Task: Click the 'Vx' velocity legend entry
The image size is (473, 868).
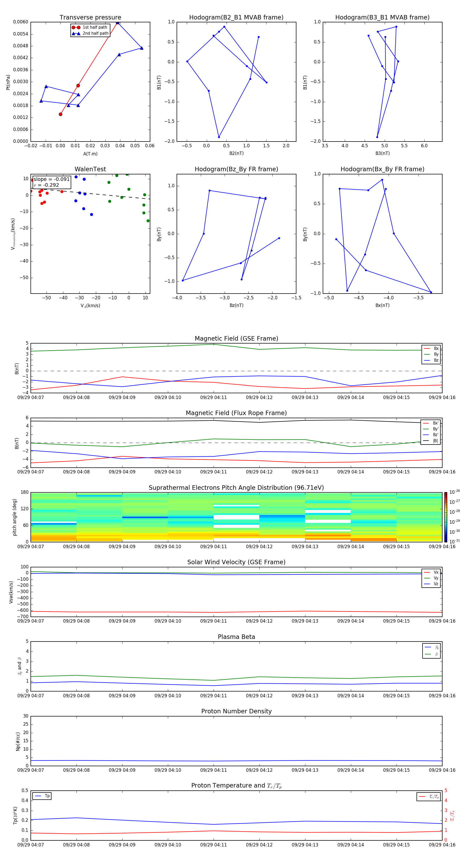Action: [x=431, y=572]
